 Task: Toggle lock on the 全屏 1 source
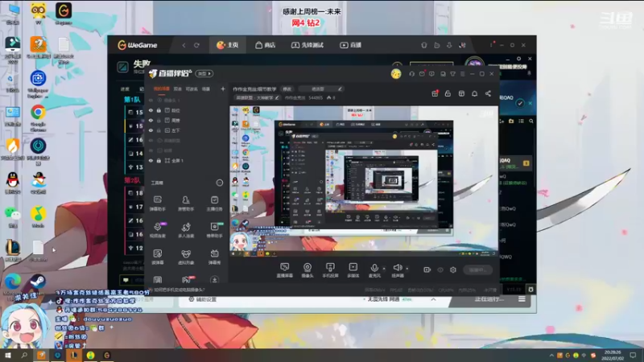[159, 160]
